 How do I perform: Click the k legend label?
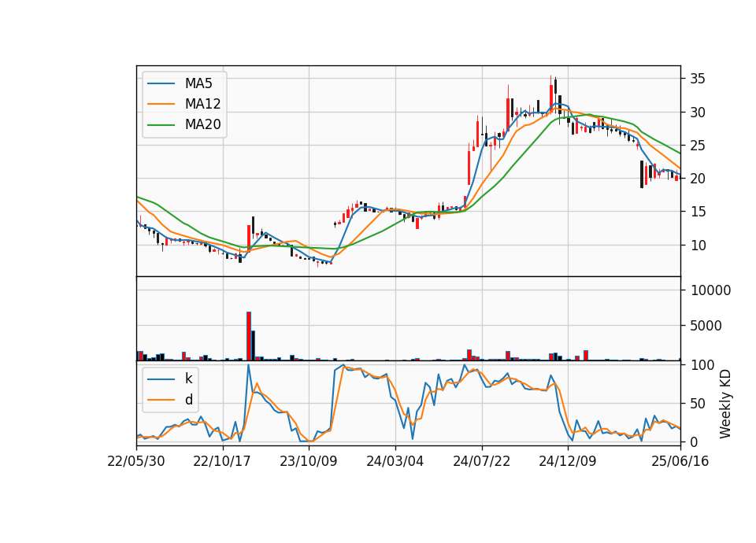click(188, 379)
